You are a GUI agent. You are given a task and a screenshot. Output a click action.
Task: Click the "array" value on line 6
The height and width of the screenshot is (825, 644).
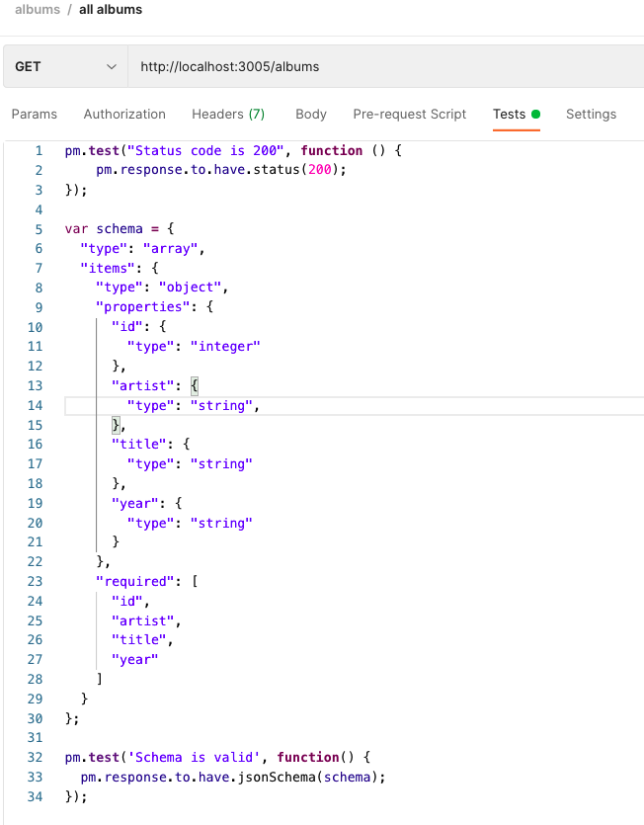point(171,248)
